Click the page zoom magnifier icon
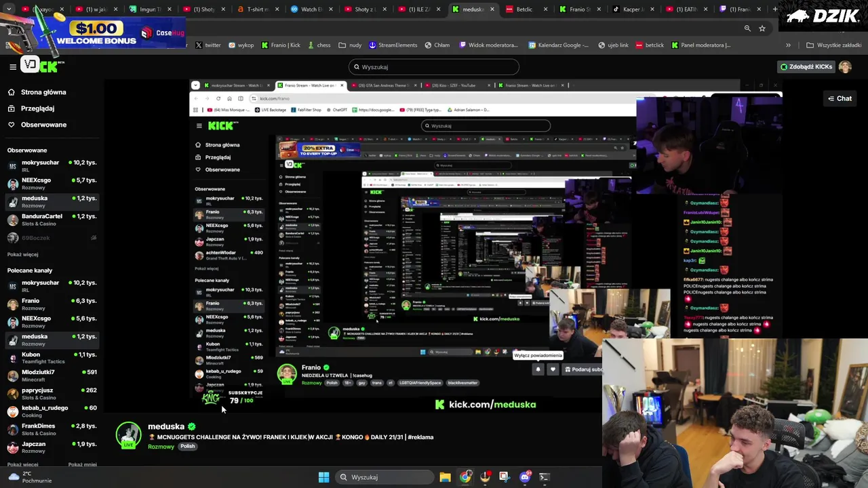Viewport: 868px width, 488px height. tap(747, 28)
